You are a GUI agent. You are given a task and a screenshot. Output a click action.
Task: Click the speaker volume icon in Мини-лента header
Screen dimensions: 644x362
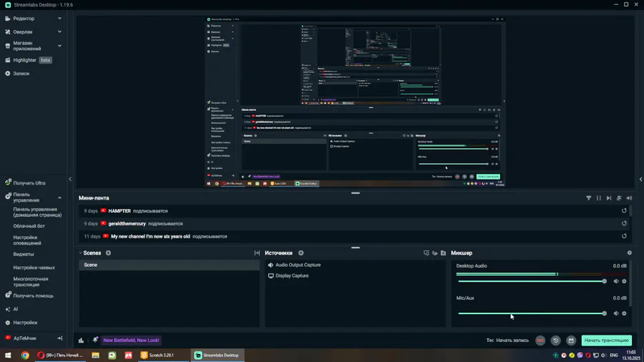click(629, 198)
